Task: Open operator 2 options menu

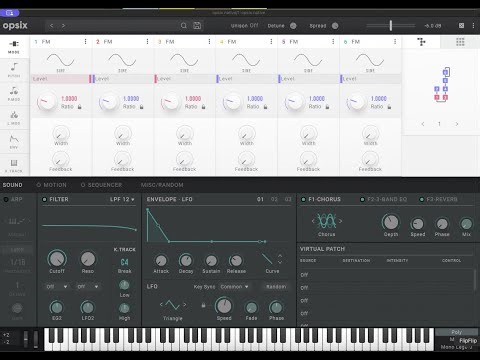Action: click(147, 41)
